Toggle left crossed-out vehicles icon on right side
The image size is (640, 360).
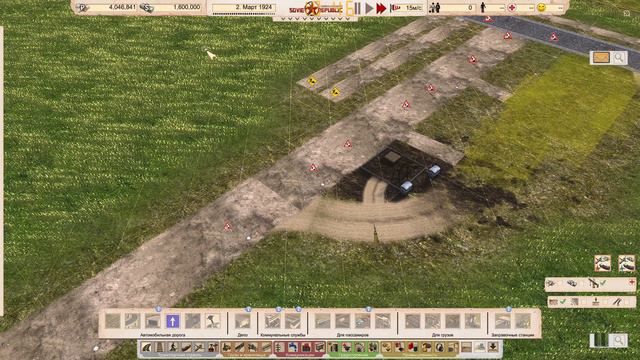click(602, 263)
